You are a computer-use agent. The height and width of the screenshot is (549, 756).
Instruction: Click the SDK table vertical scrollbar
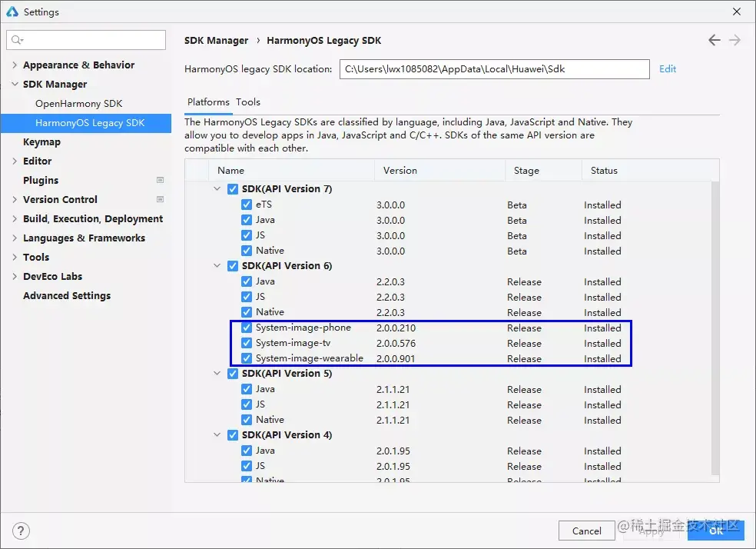[715, 328]
